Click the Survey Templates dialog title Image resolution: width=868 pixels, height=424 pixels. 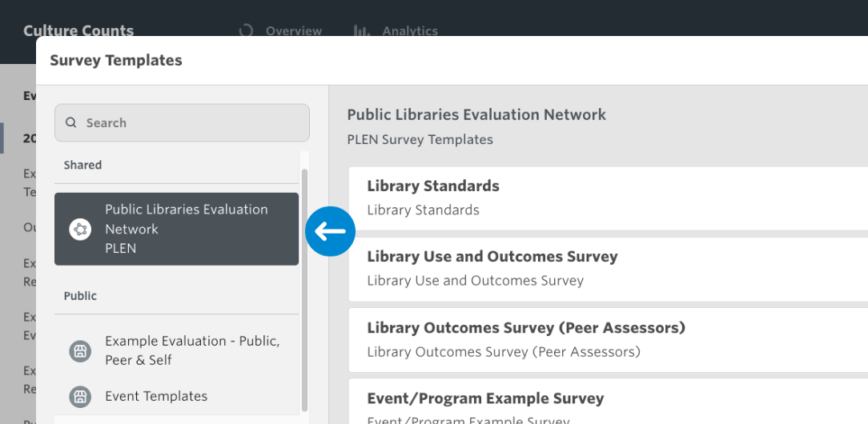116,60
